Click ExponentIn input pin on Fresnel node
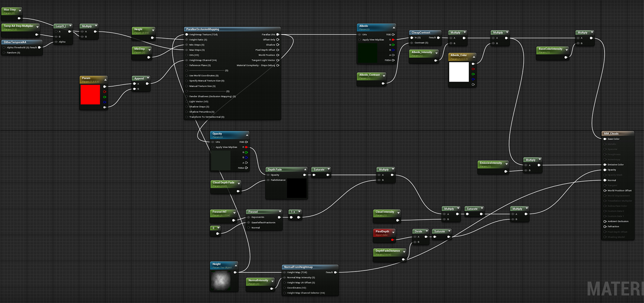The image size is (644, 303). pos(249,217)
